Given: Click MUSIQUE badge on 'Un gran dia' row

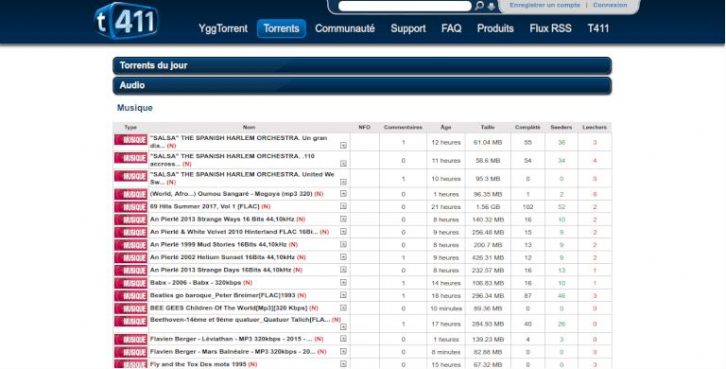Looking at the screenshot, I should pos(131,140).
